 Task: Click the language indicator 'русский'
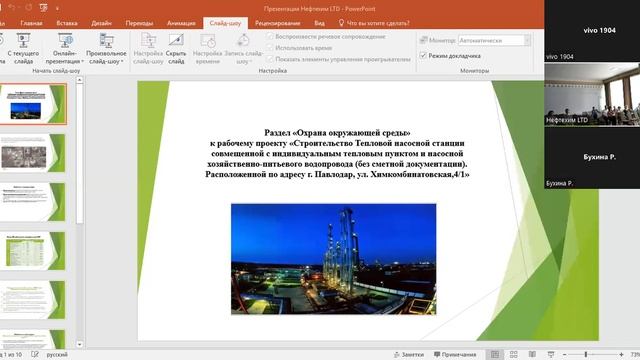[x=57, y=354]
